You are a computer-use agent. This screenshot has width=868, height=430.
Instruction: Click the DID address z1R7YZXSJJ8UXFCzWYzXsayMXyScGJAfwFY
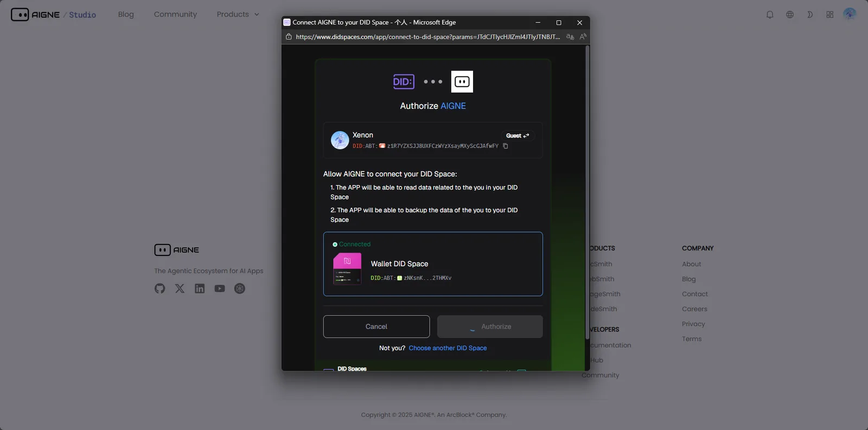click(443, 146)
